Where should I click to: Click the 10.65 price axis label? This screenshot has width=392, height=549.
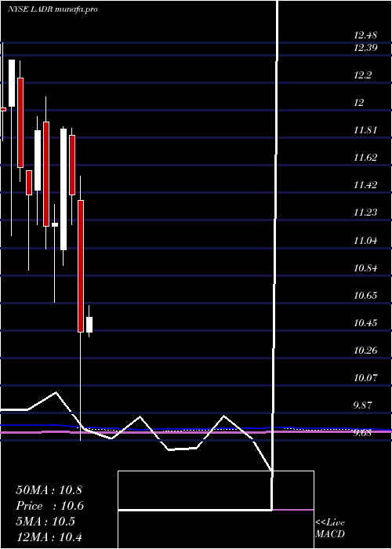point(365,296)
